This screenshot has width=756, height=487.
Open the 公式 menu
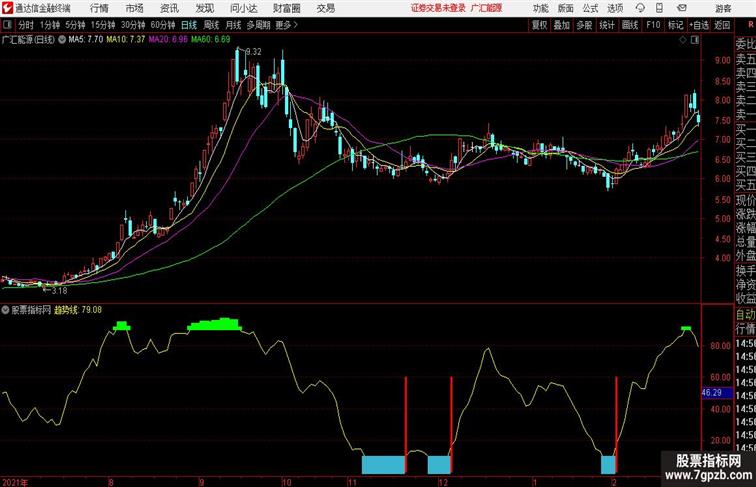coord(590,8)
